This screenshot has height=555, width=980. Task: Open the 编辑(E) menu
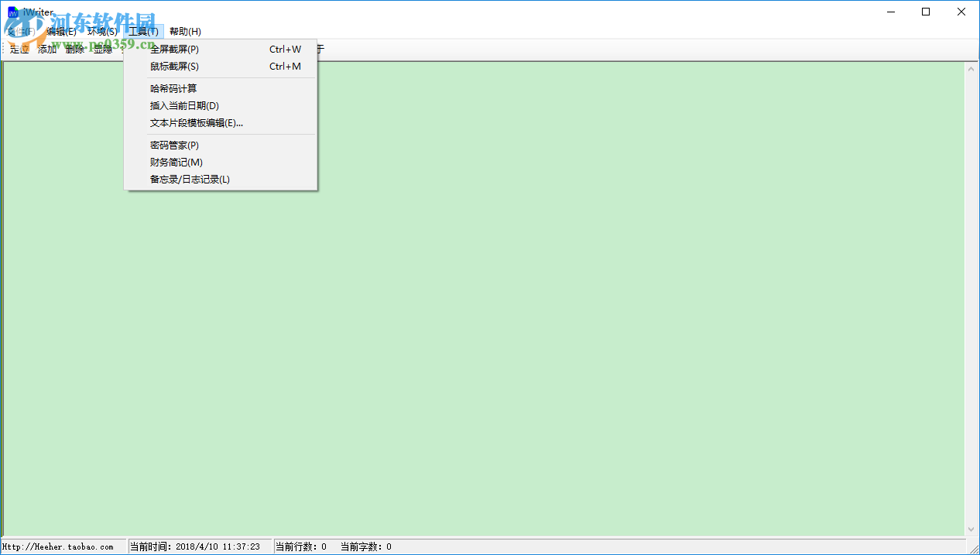60,31
